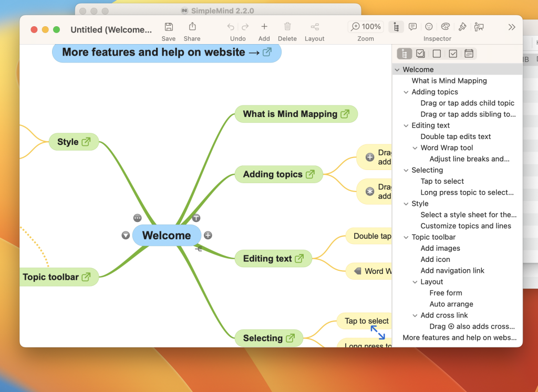
Task: Collapse Style in outline
Action: pos(406,204)
